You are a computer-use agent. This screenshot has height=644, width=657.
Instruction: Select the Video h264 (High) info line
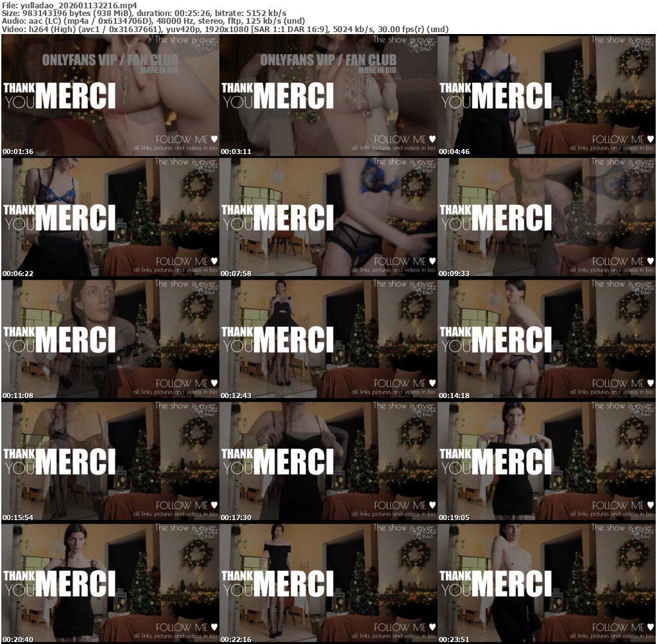point(225,29)
